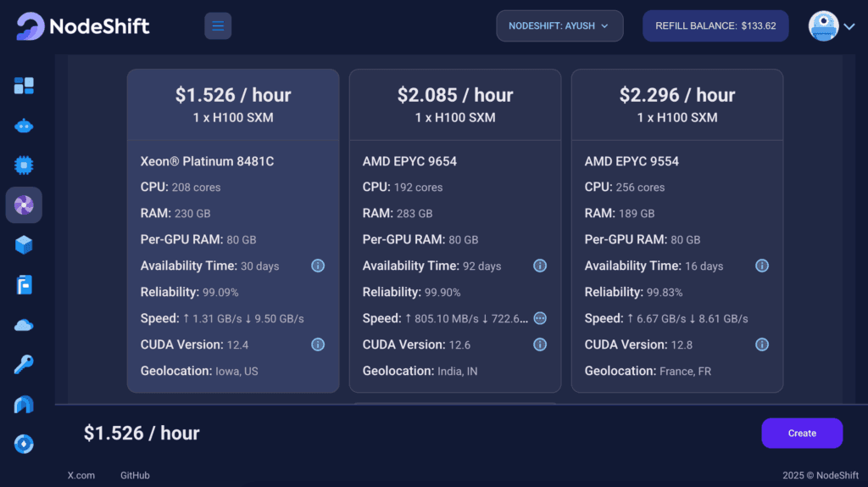Click Geolocation: Iowa, US text
868x487 pixels.
pos(199,372)
